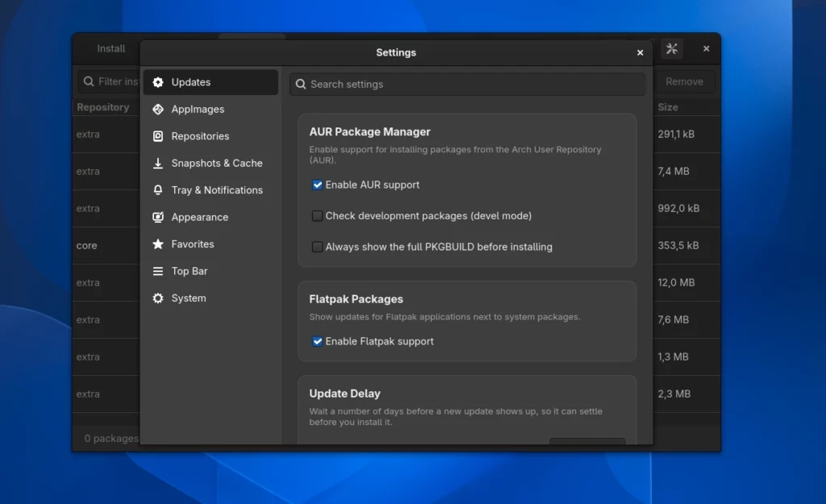Click the System gear icon
Image resolution: width=826 pixels, height=504 pixels.
point(158,298)
